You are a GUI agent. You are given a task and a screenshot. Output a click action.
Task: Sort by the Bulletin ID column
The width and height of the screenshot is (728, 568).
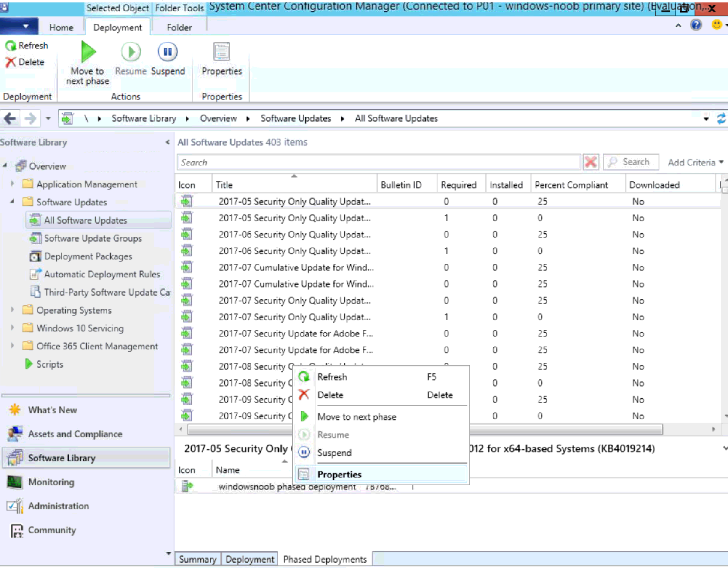(x=407, y=185)
